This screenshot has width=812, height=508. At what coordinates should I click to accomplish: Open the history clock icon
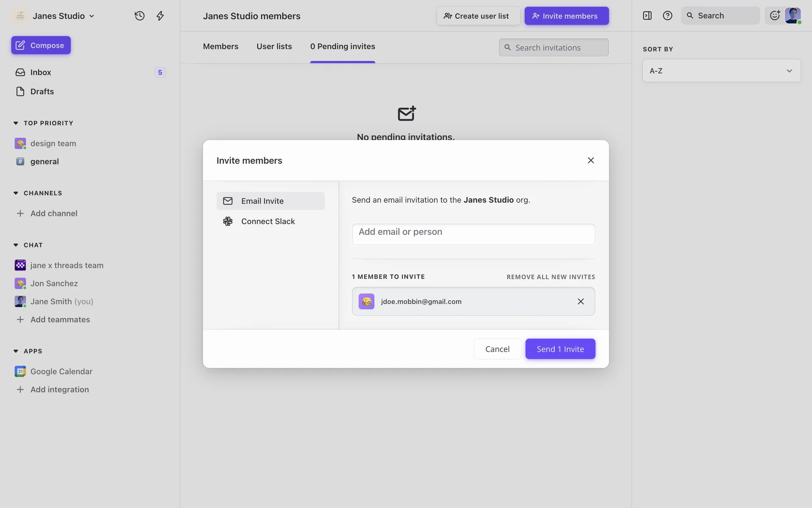click(x=140, y=16)
